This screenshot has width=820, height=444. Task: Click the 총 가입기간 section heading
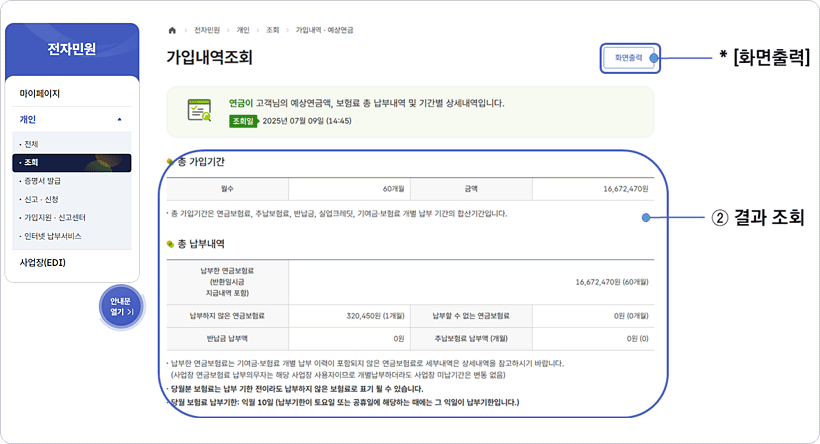pos(201,162)
